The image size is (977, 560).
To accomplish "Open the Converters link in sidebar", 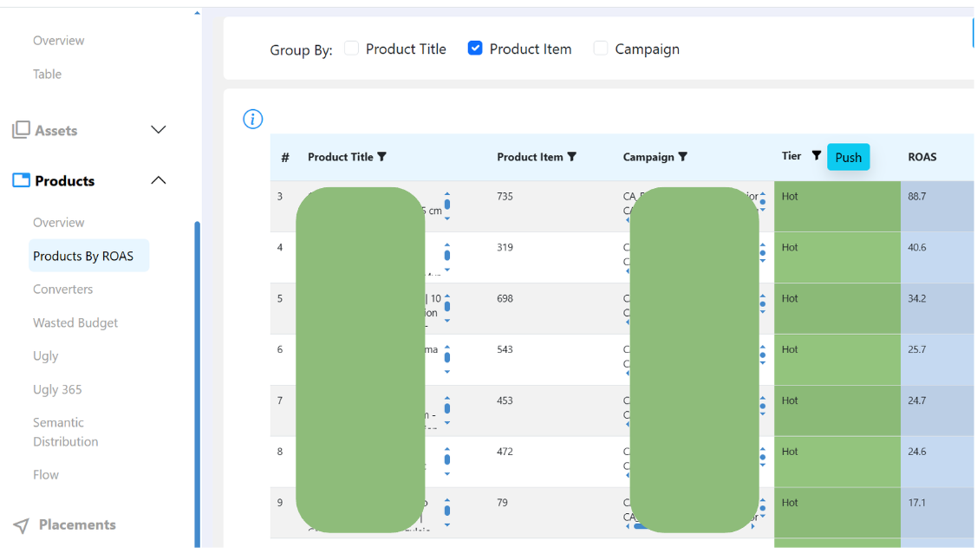I will (62, 290).
